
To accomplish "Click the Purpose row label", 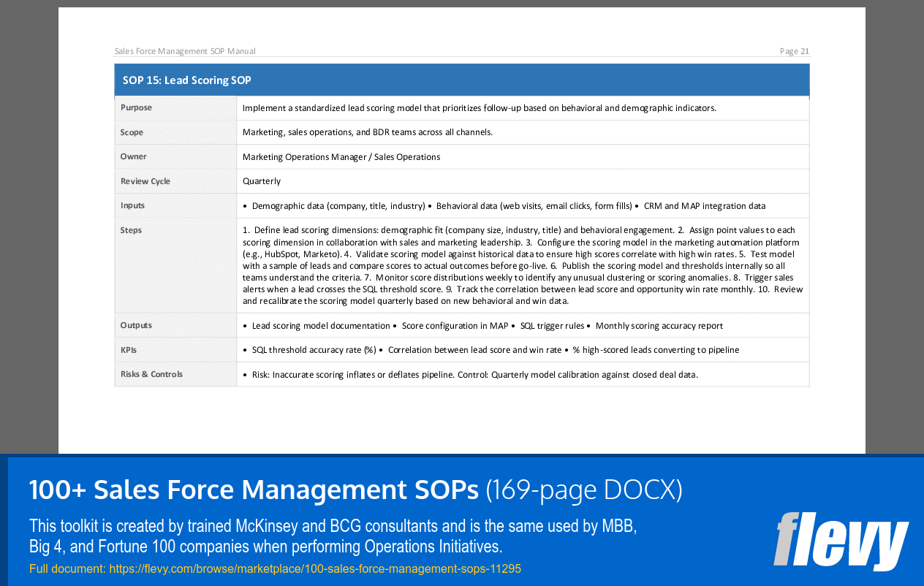I will pos(136,107).
